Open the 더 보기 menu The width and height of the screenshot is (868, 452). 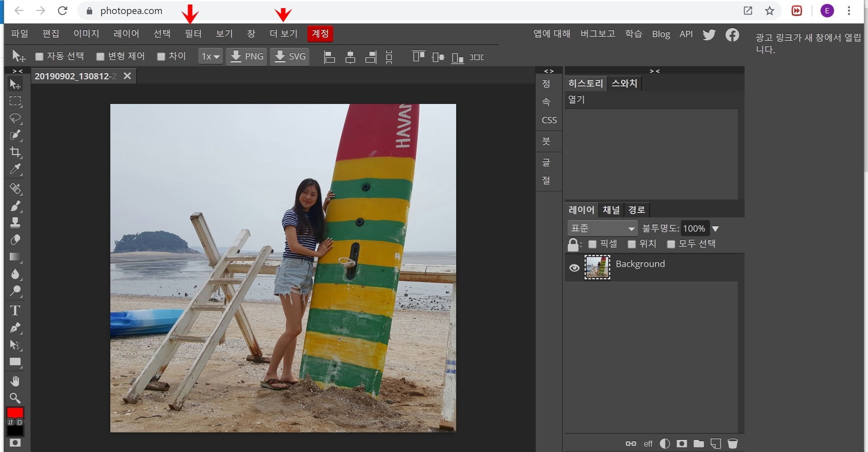coord(283,33)
